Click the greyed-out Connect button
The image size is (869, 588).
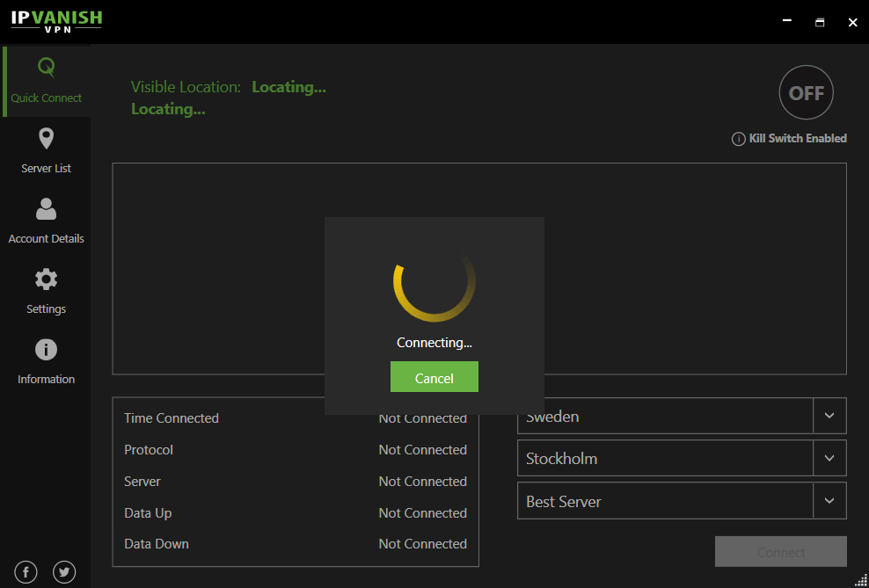coord(781,551)
